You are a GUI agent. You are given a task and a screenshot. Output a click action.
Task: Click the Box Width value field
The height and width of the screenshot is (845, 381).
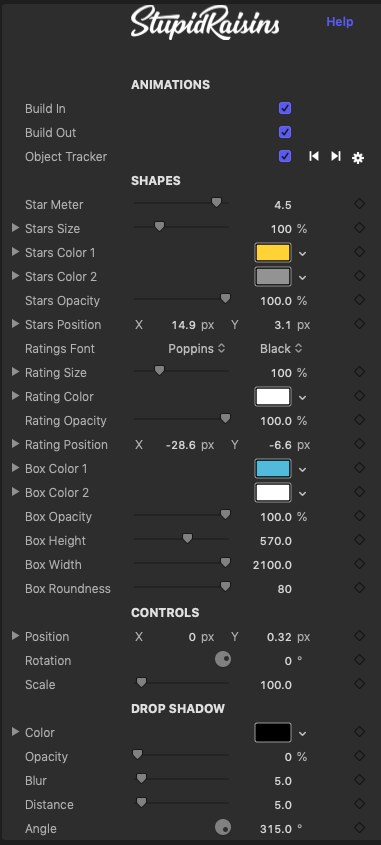click(273, 565)
